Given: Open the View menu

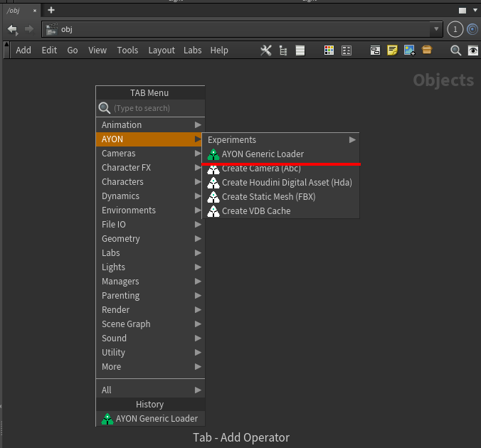Looking at the screenshot, I should 97,50.
